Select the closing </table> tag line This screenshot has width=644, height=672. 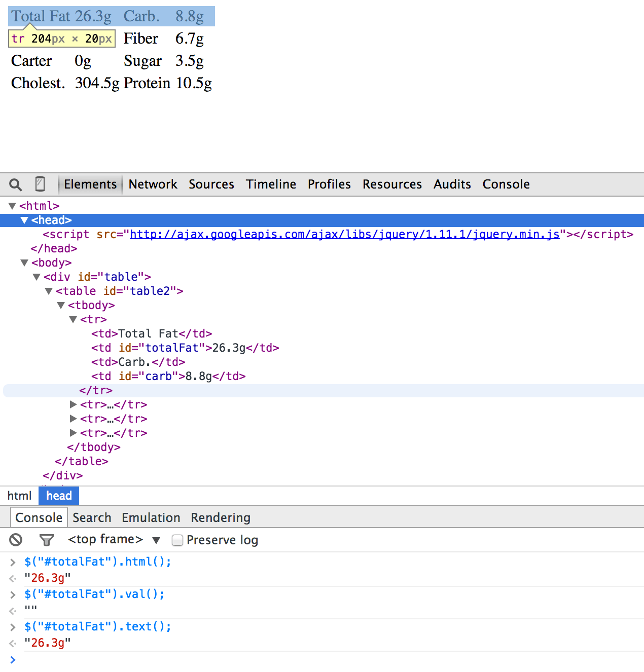pyautogui.click(x=82, y=461)
